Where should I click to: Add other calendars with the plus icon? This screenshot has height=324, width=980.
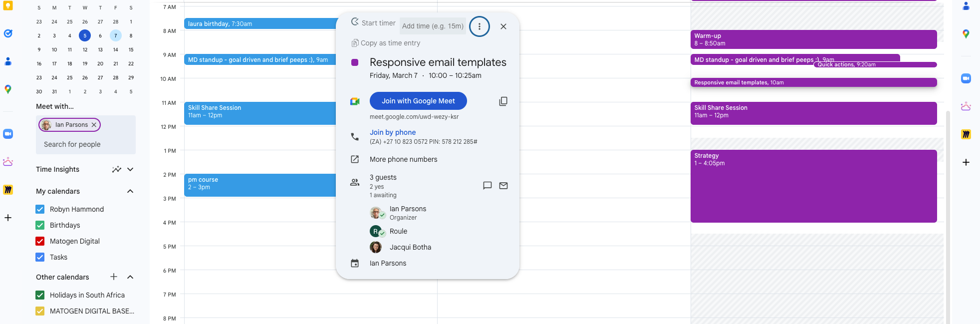(x=114, y=277)
